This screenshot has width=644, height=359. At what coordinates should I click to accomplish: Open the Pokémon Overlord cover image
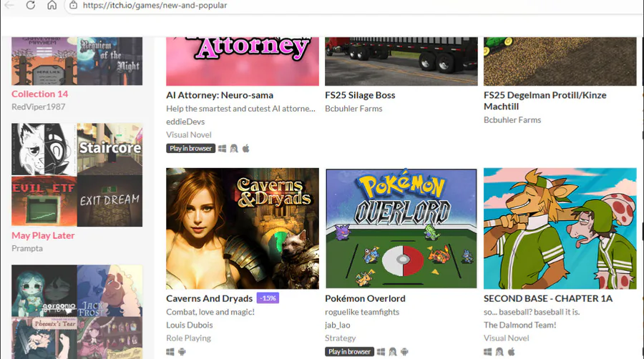tap(401, 229)
